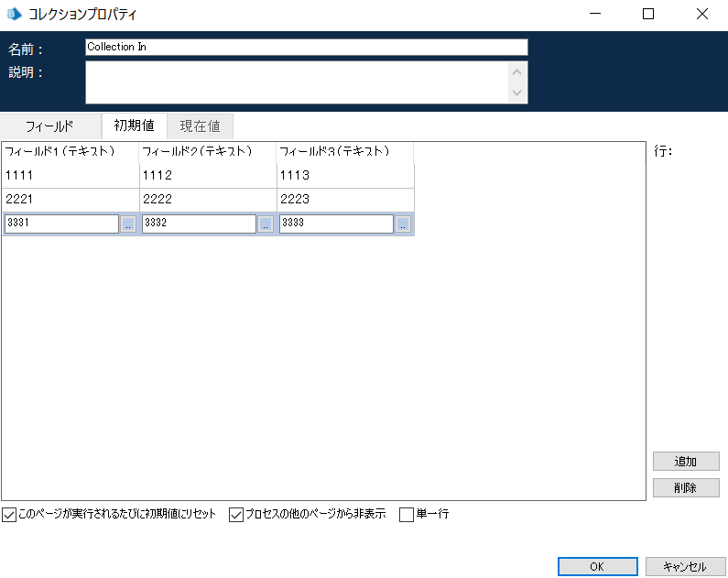Open the ellipsis editor button beside 3332
The width and height of the screenshot is (728, 578).
[x=266, y=224]
